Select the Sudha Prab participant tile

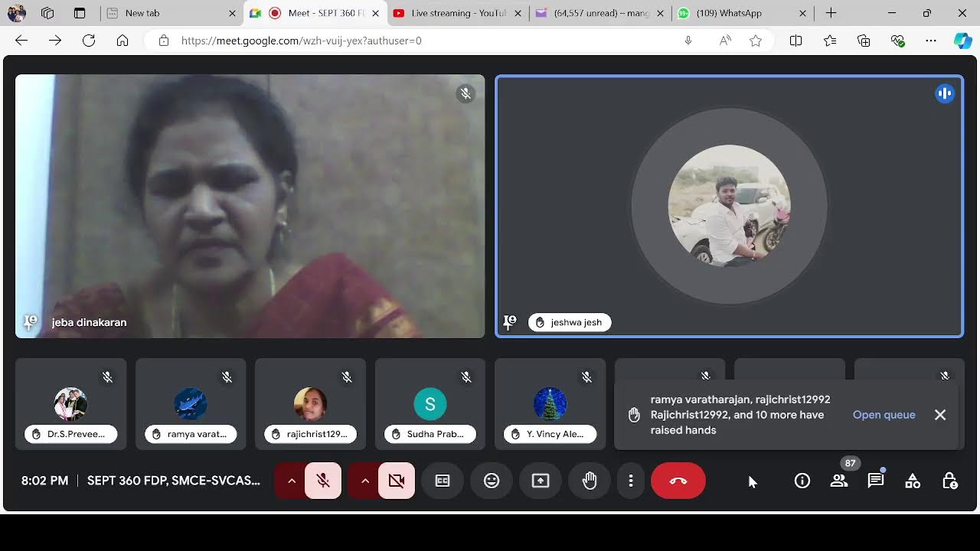(x=430, y=404)
